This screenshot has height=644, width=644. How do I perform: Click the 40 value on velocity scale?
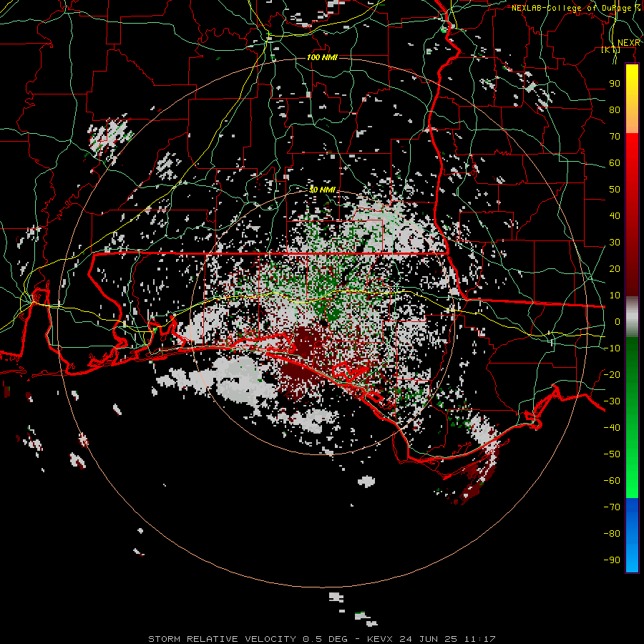coord(615,215)
